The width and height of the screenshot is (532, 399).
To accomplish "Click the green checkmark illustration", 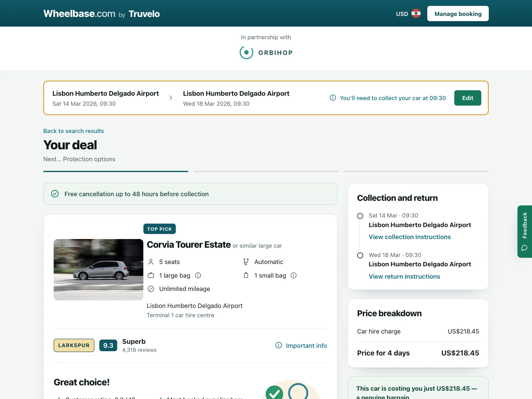I will tap(274, 392).
